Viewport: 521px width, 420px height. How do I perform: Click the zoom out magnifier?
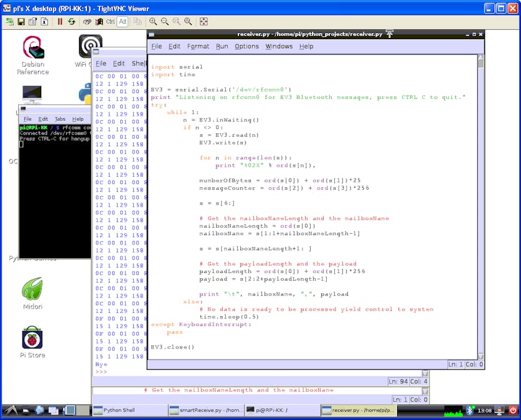click(165, 21)
